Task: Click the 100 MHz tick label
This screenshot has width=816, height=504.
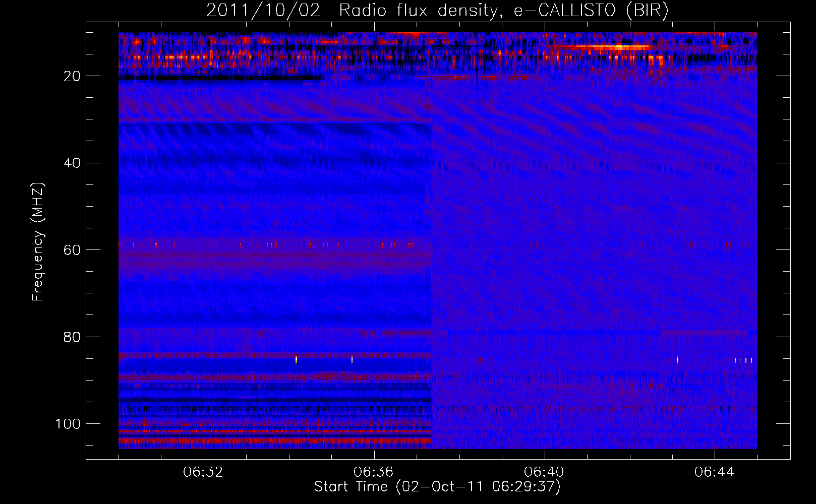Action: [x=68, y=424]
